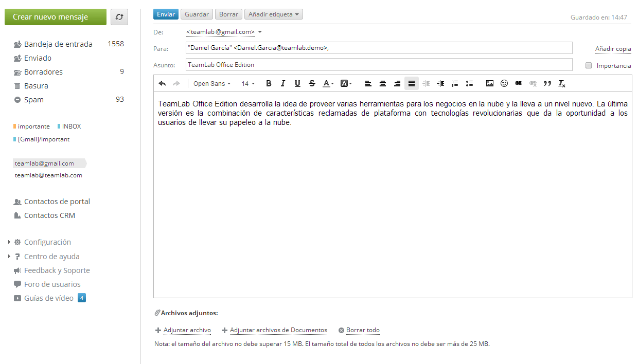Click the refresh mail icon button
The image size is (638, 364).
click(x=119, y=17)
